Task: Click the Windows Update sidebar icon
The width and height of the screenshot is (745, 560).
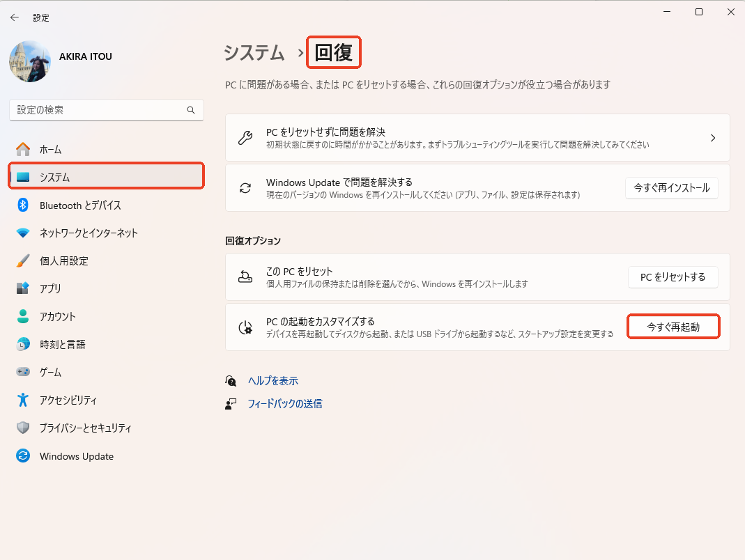Action: [23, 456]
